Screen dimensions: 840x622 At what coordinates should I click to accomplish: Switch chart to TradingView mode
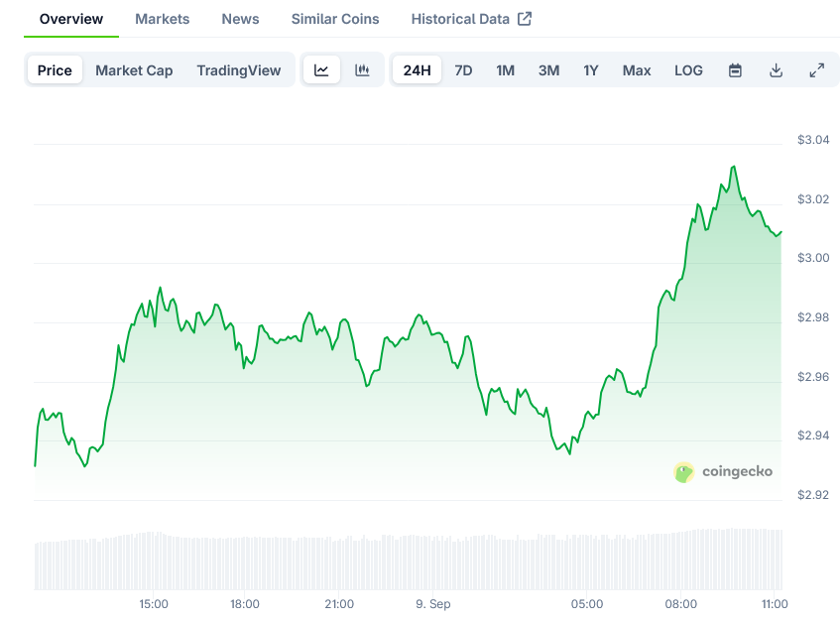tap(238, 70)
